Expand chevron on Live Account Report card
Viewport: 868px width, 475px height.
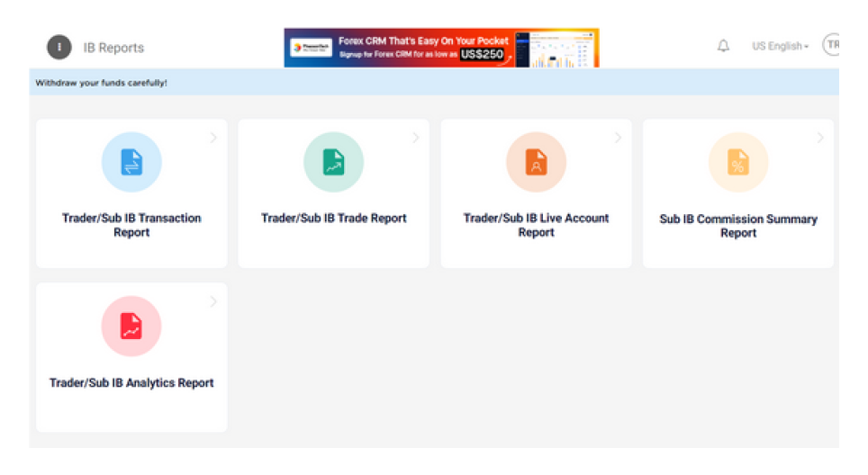click(x=618, y=138)
